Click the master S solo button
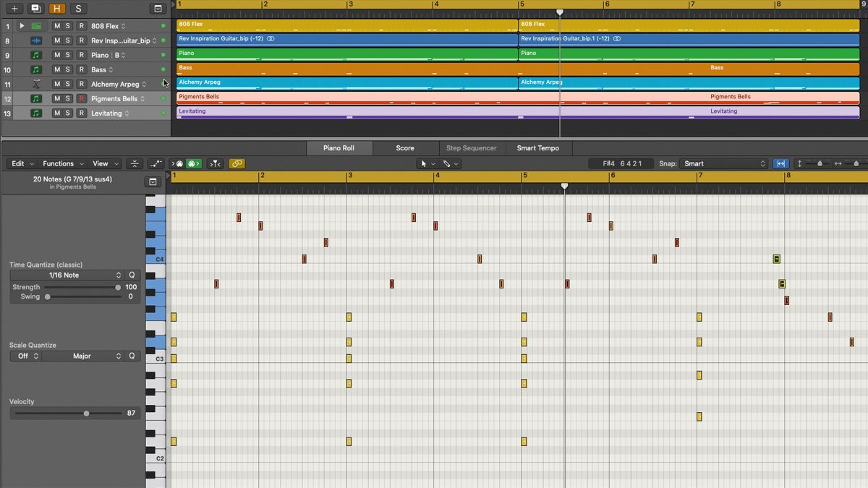Viewport: 868px width, 488px height. click(x=78, y=9)
